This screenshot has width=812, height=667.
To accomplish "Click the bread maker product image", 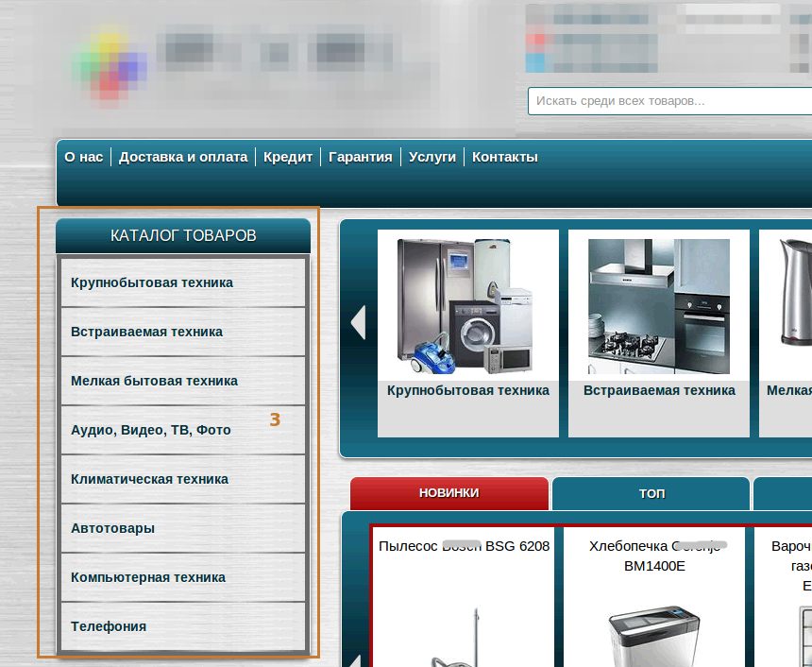I will (654, 637).
